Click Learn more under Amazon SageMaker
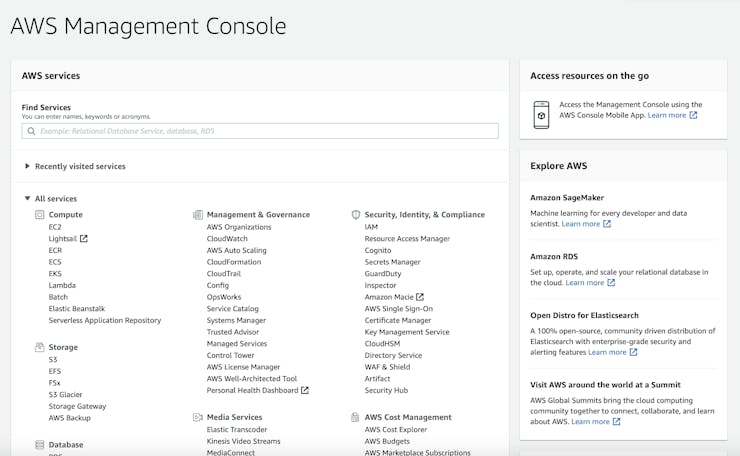 tap(580, 224)
